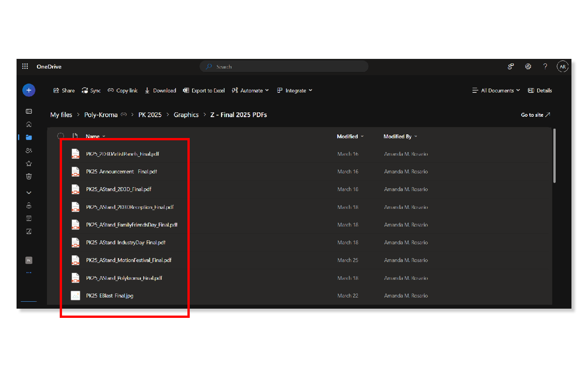
Task: Click the vertical scrollbar of the file list
Action: (x=555, y=155)
